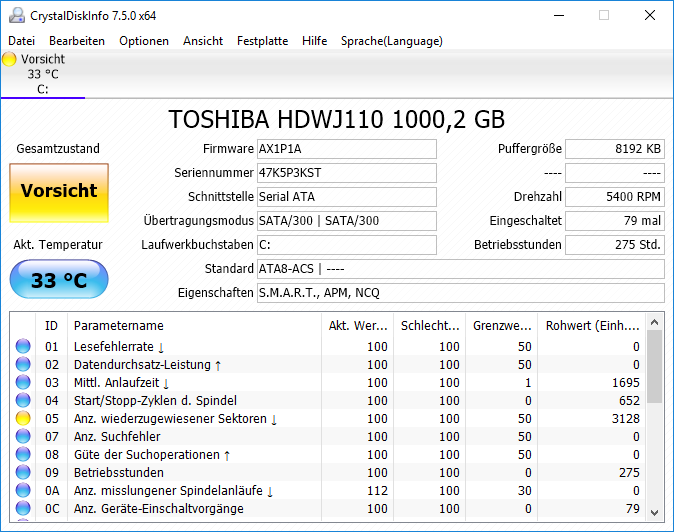674x532 pixels.
Task: Select the Start/Stopp-Zyklen d. Spindel row
Action: [x=328, y=401]
